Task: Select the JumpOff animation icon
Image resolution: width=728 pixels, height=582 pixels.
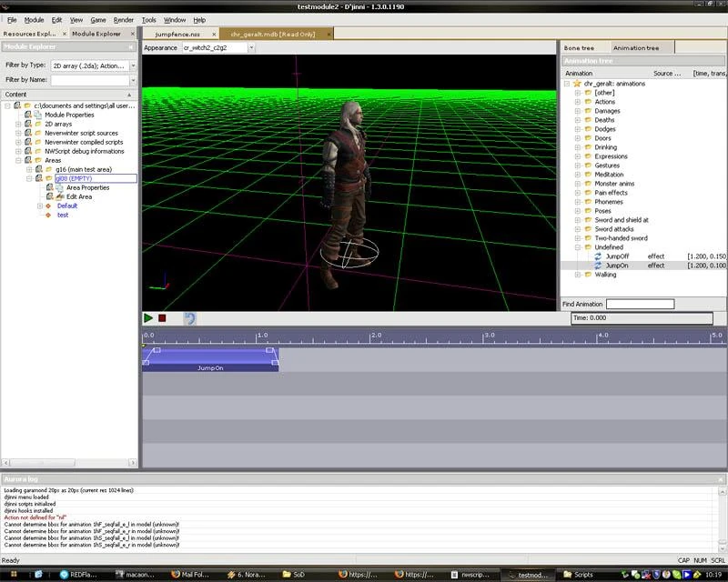Action: [x=598, y=256]
